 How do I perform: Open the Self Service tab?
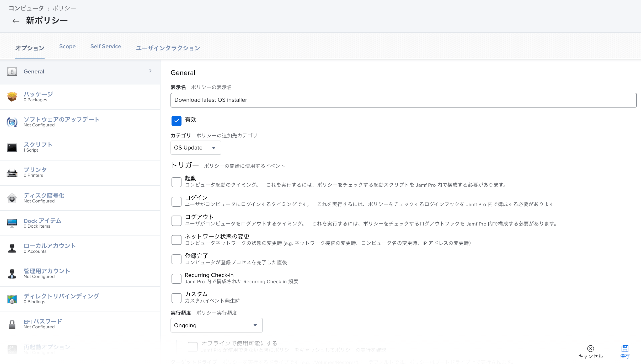[x=106, y=46]
